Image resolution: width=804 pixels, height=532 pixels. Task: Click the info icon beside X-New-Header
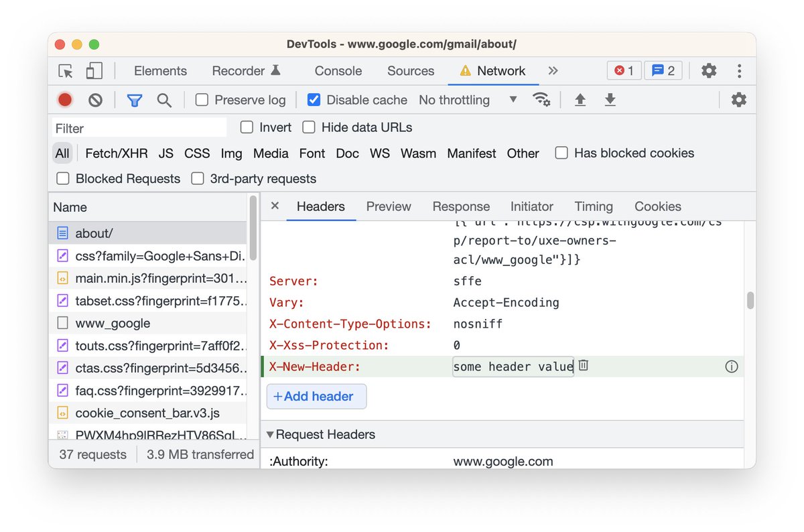732,367
